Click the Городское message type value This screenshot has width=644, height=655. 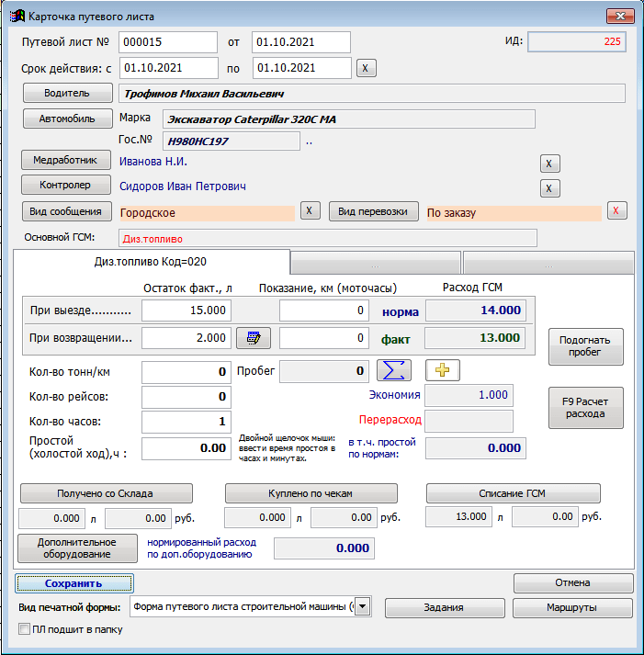click(x=207, y=213)
